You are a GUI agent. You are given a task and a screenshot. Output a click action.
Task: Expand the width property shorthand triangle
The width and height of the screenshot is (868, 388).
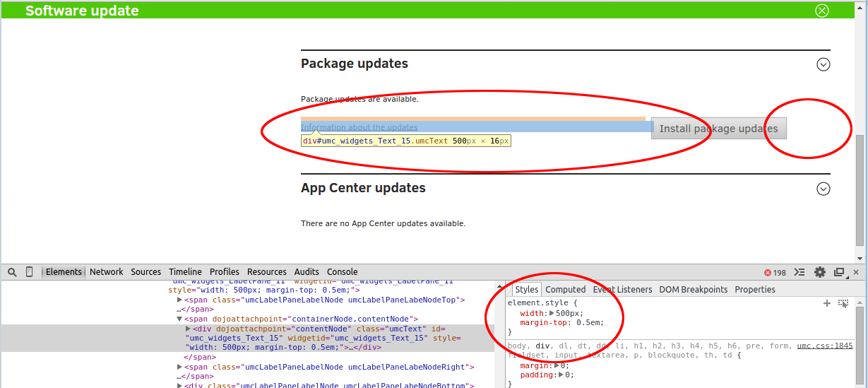(552, 313)
